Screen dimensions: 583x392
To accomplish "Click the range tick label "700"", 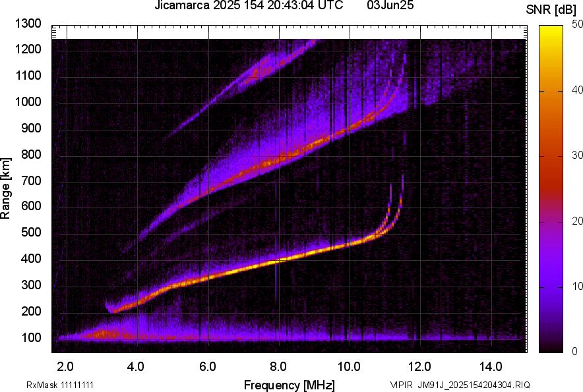I will coord(31,181).
